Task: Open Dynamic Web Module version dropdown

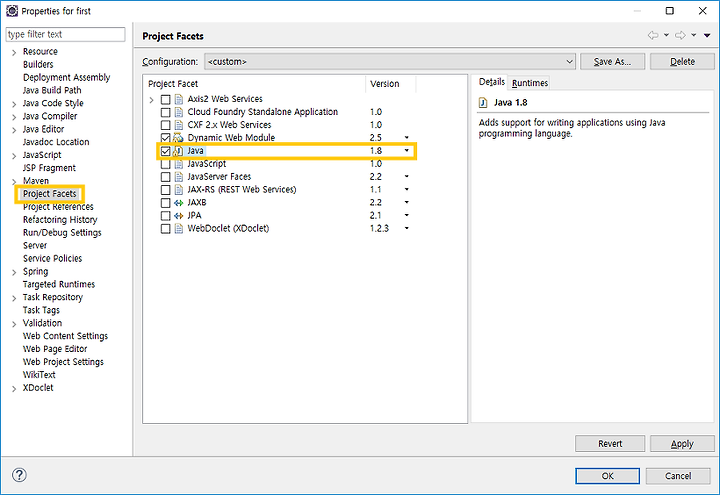Action: 406,138
